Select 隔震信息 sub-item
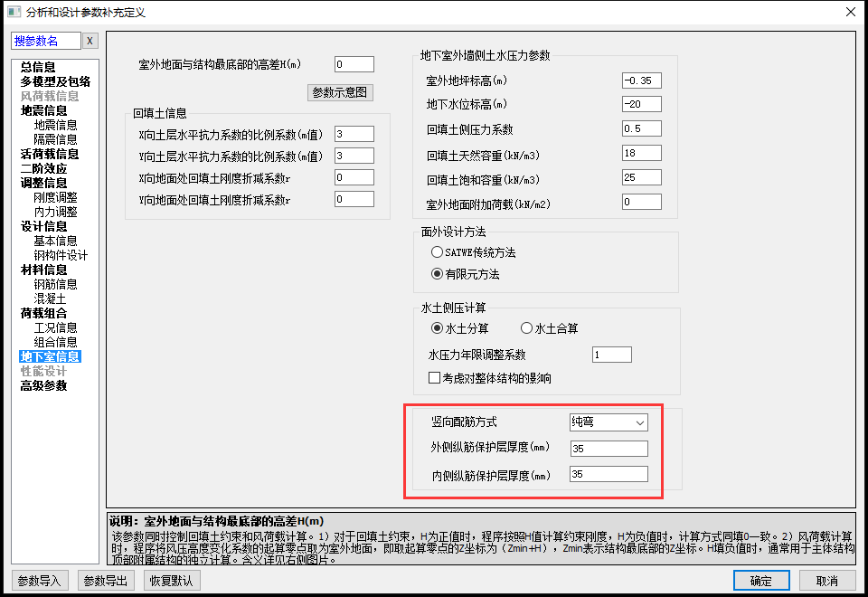The width and height of the screenshot is (868, 597). (x=55, y=139)
